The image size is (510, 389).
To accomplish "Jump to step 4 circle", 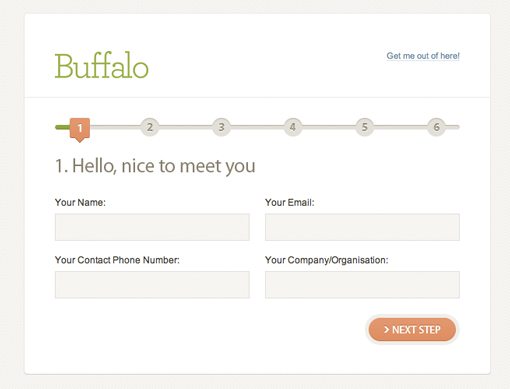I will 293,127.
